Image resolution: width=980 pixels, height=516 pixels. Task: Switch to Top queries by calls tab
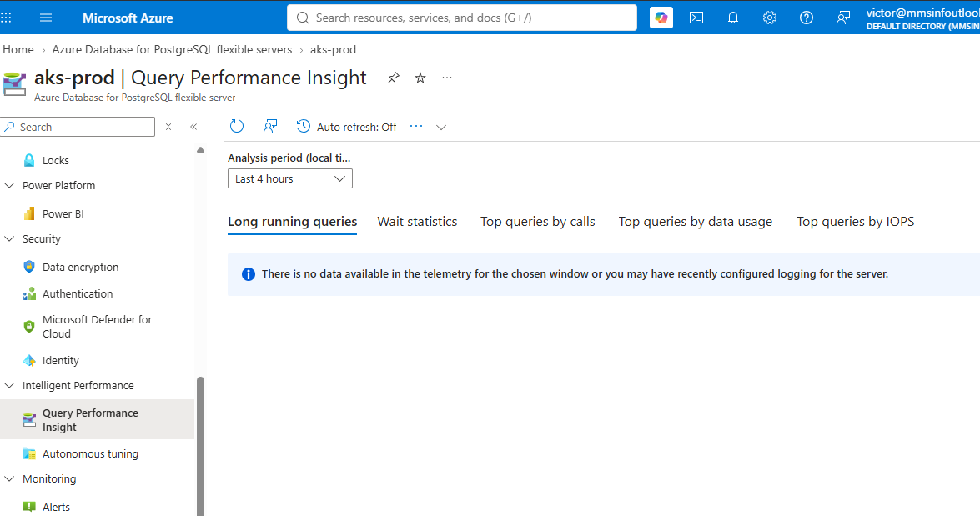tap(537, 222)
